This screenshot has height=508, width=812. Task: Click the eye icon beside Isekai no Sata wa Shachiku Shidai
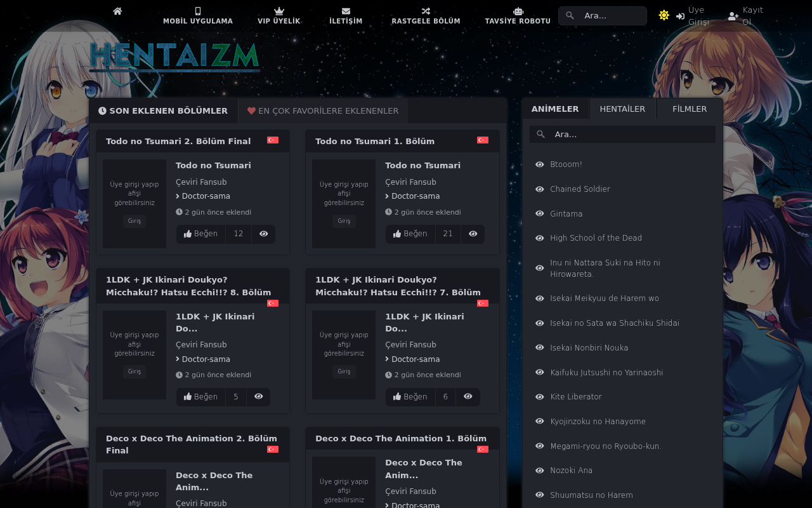(540, 323)
